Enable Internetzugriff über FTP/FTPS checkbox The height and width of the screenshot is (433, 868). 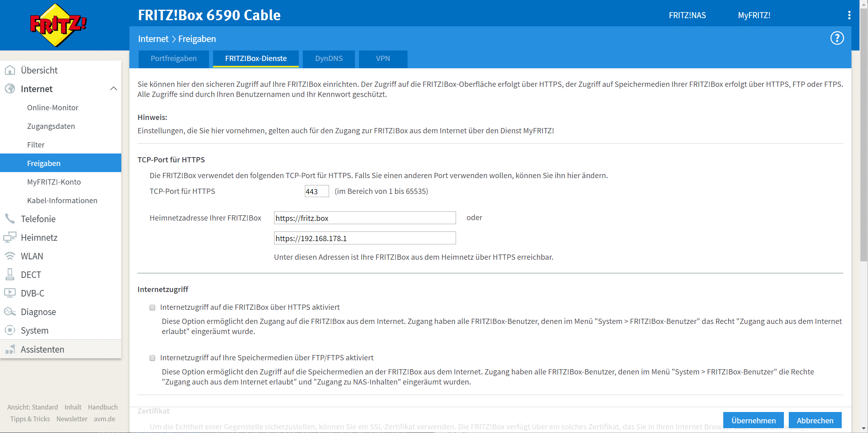(152, 358)
